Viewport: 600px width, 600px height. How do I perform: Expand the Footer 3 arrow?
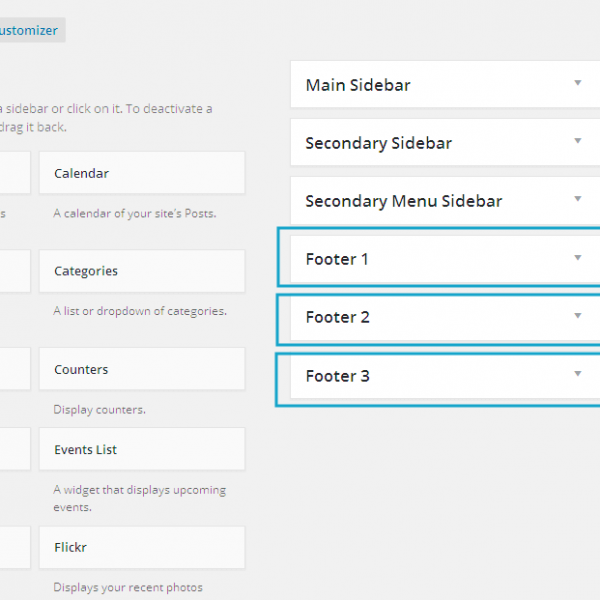tap(577, 374)
